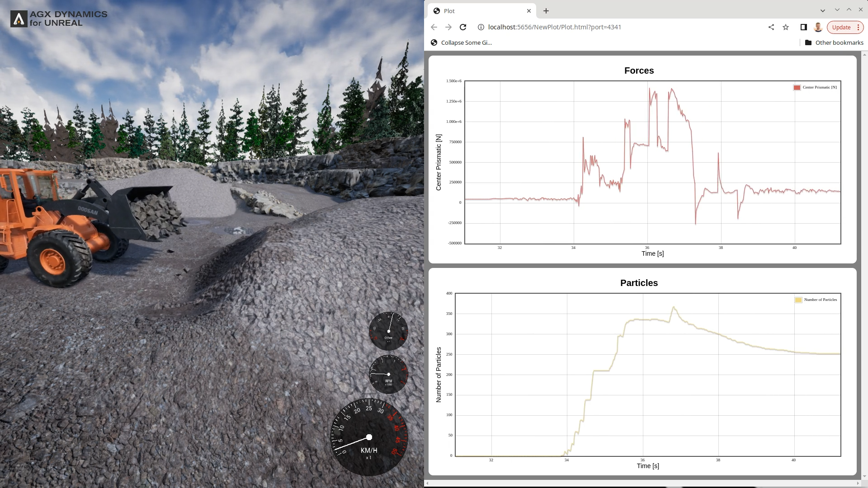Viewport: 868px width, 488px height.
Task: Expand the Other bookmarks folder
Action: coord(834,42)
